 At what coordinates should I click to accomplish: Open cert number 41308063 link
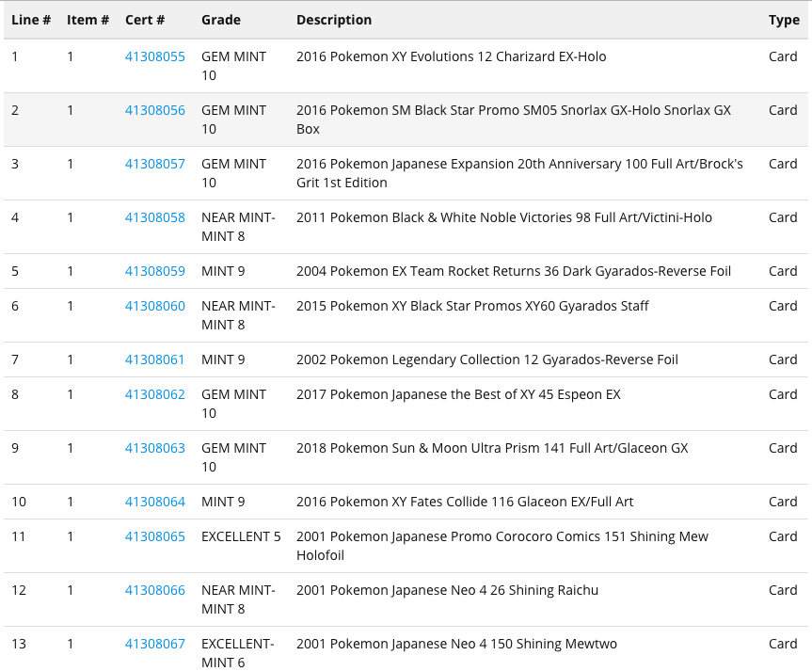[155, 448]
